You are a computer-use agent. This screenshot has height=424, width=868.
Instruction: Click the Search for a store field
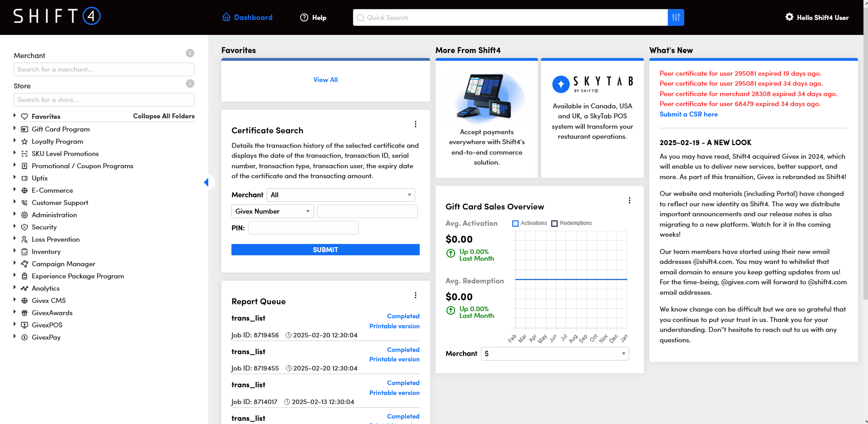(104, 100)
